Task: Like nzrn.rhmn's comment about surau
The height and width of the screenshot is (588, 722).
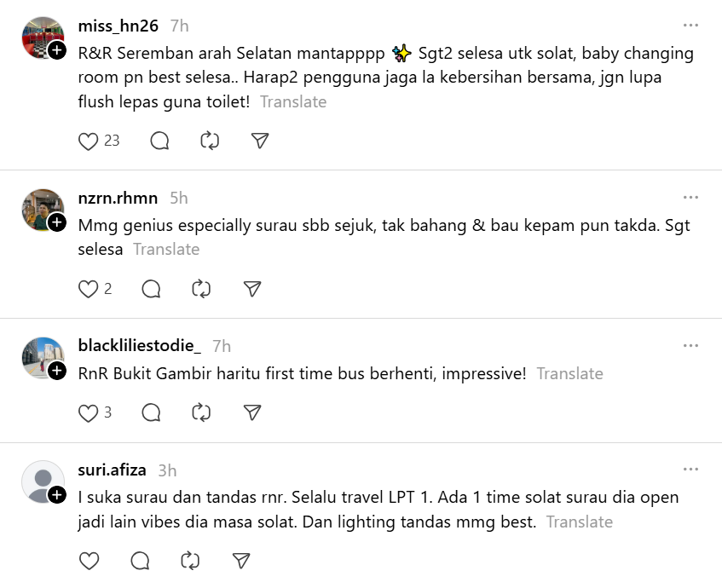Action: click(89, 290)
